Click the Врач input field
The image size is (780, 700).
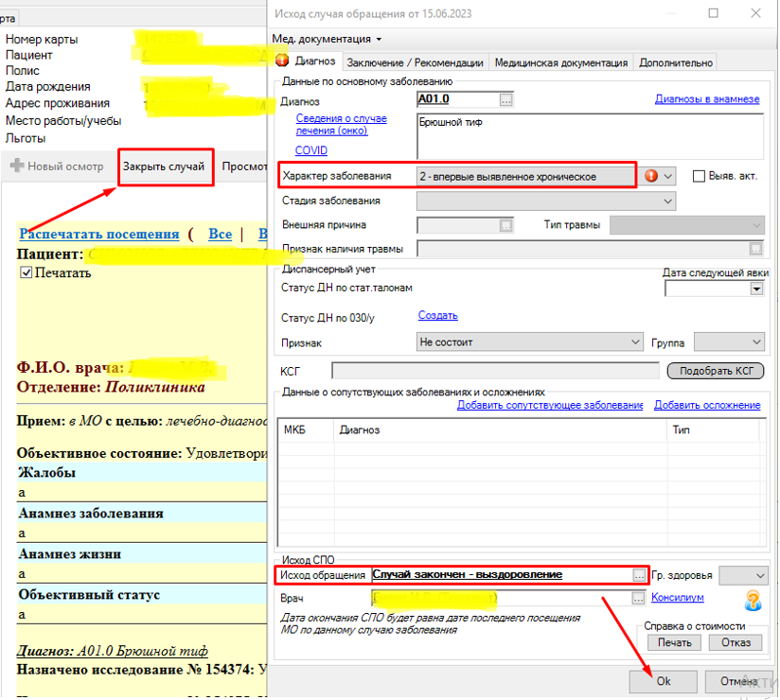[x=502, y=598]
